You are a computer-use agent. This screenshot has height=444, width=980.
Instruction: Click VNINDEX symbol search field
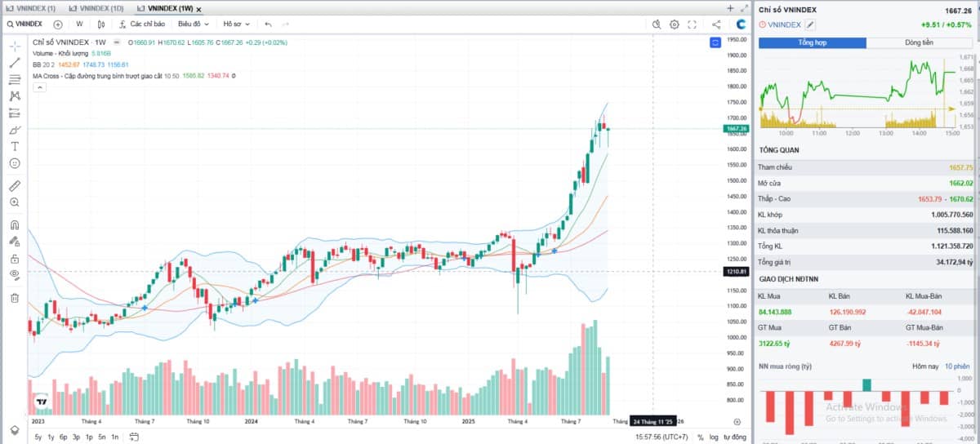click(x=26, y=24)
